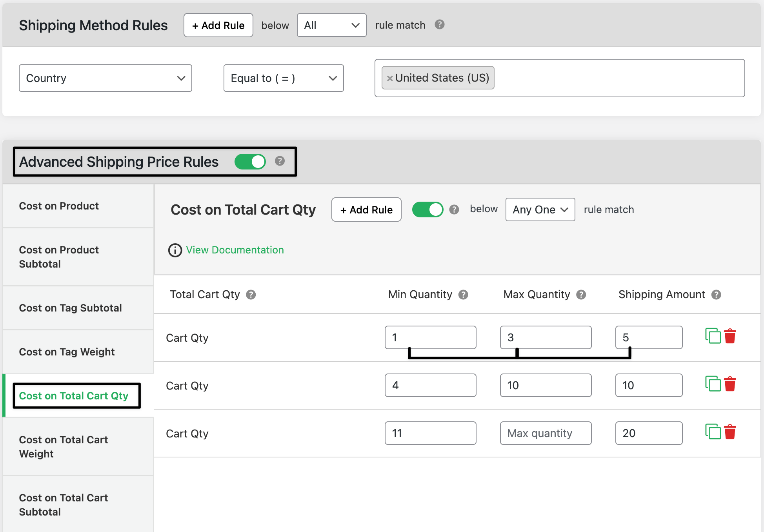Toggle the Cost on Total Cart Qty switch
Screen dimensions: 764x532
(x=427, y=210)
